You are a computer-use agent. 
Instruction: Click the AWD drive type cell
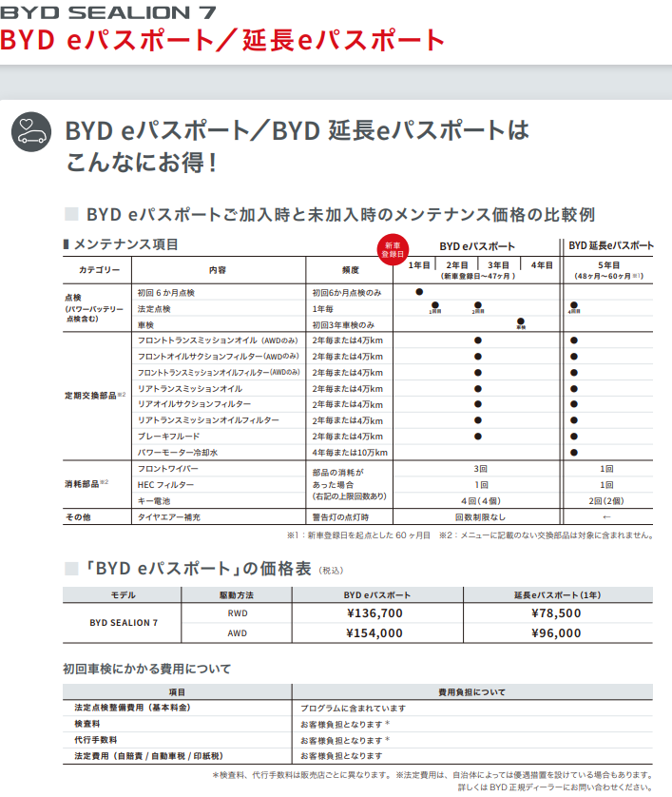point(238,632)
